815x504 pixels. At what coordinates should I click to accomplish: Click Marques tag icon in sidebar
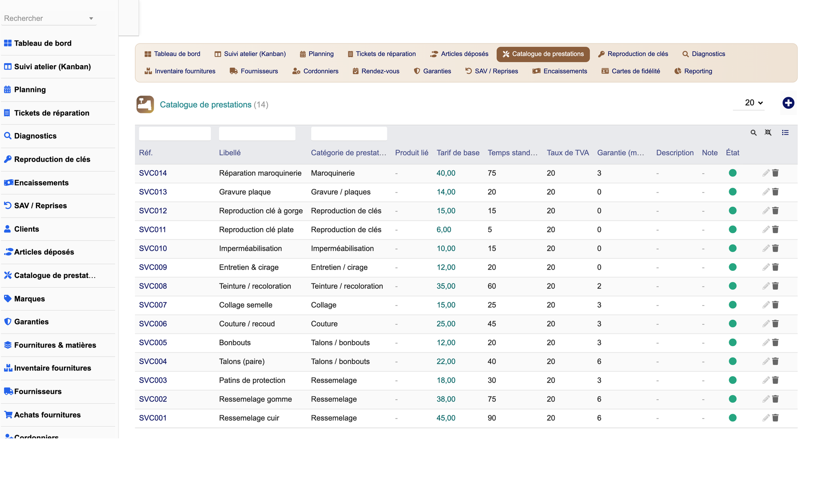pos(8,298)
